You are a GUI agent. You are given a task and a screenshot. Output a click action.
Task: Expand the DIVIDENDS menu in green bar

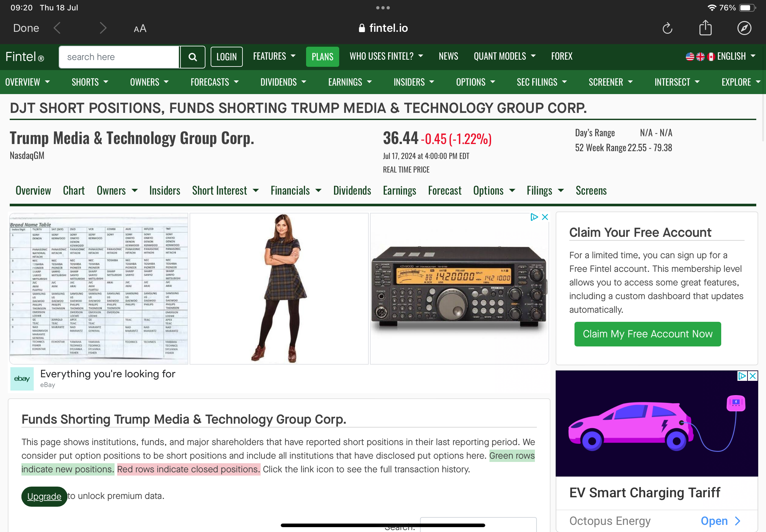[283, 82]
